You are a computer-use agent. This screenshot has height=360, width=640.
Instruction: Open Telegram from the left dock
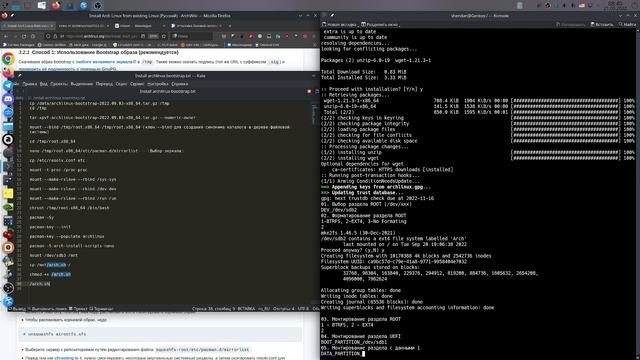click(x=8, y=85)
